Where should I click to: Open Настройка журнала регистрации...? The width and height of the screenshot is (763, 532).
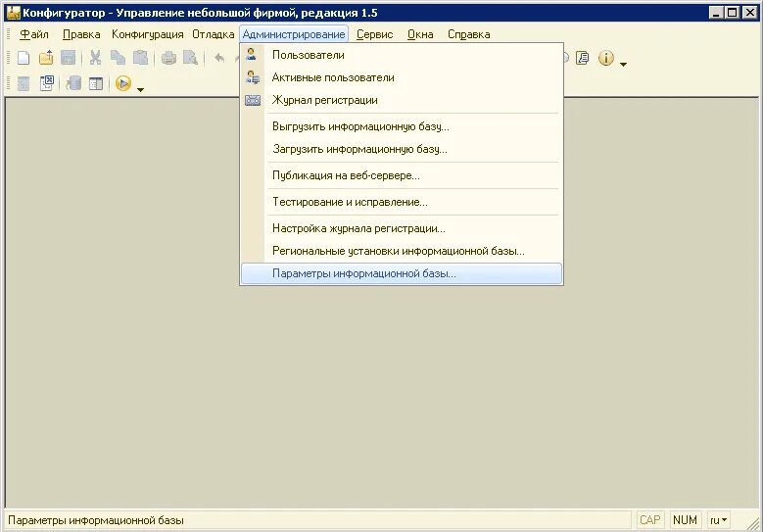(402, 228)
